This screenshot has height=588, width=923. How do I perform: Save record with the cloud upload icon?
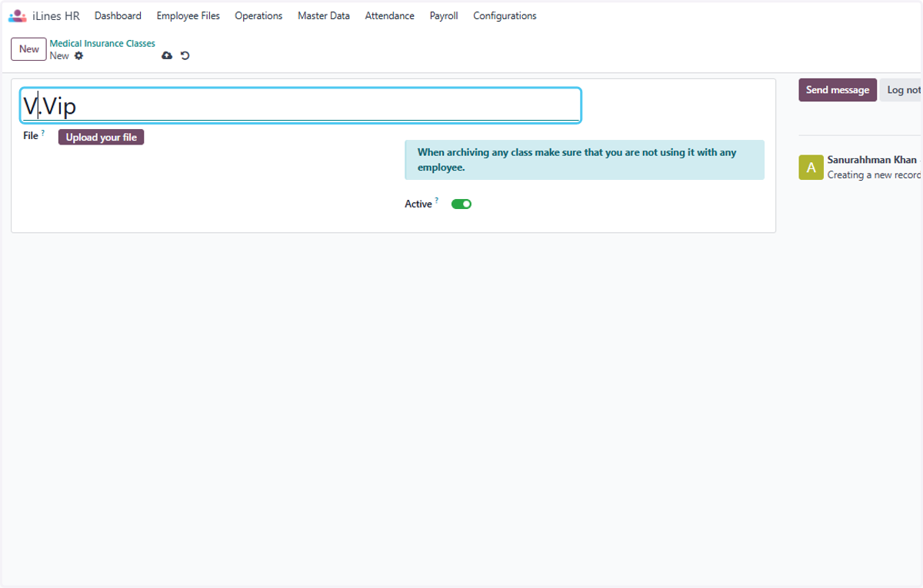167,56
